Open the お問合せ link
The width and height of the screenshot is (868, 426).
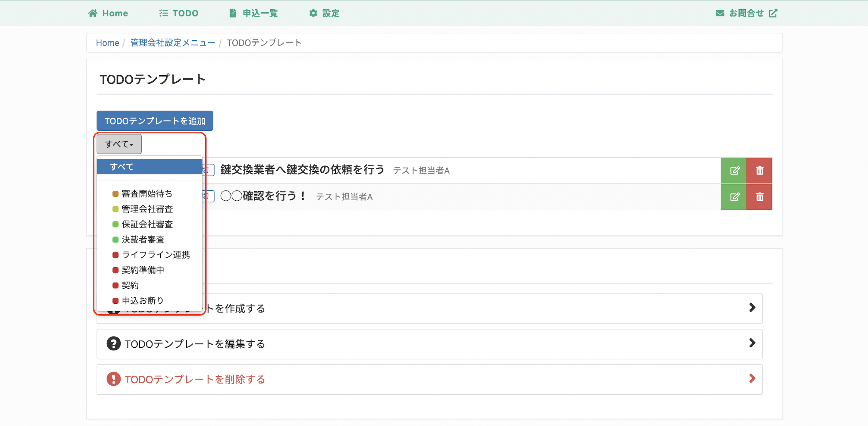tap(746, 13)
